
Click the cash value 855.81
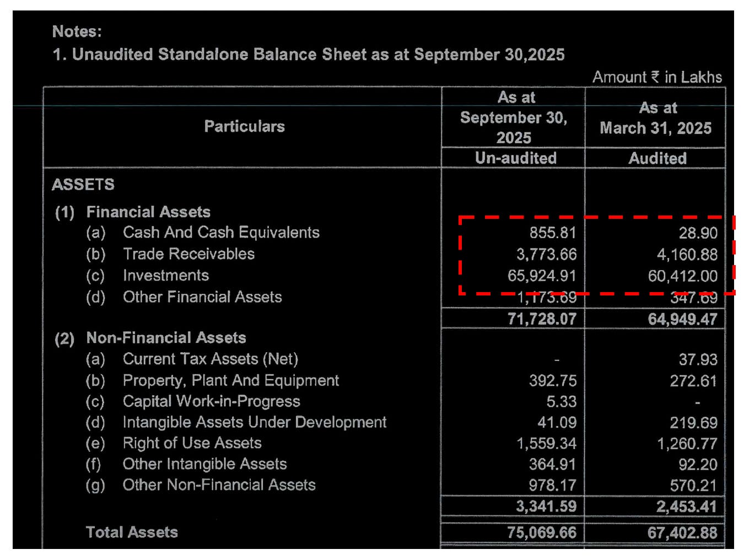[x=553, y=233]
